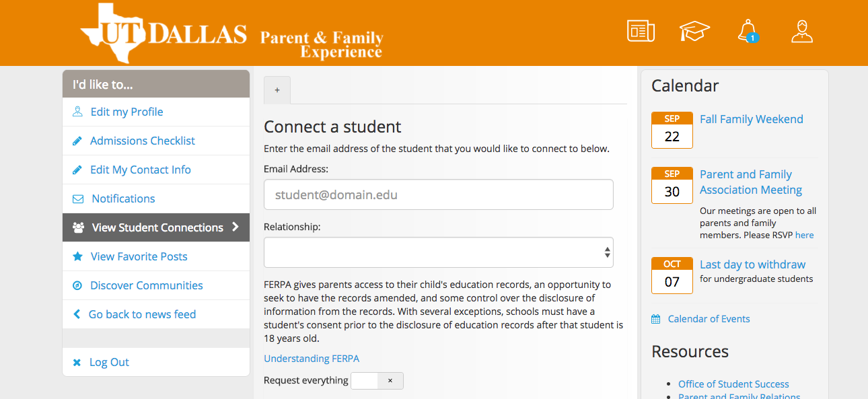The image size is (868, 399).
Task: Open Office of Student Success resource link
Action: (x=733, y=384)
